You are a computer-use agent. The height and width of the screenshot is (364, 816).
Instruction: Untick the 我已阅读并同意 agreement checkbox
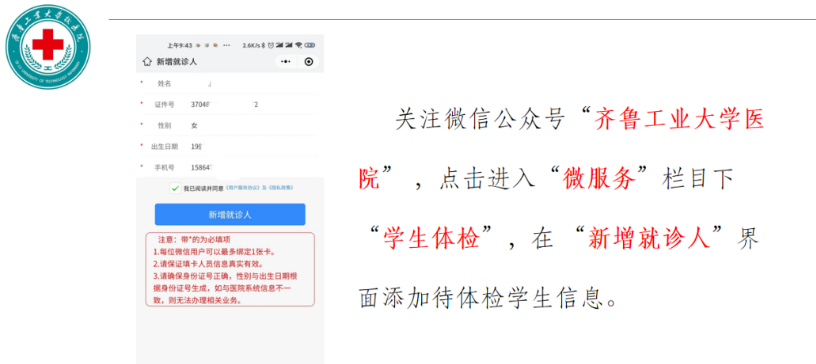[175, 188]
